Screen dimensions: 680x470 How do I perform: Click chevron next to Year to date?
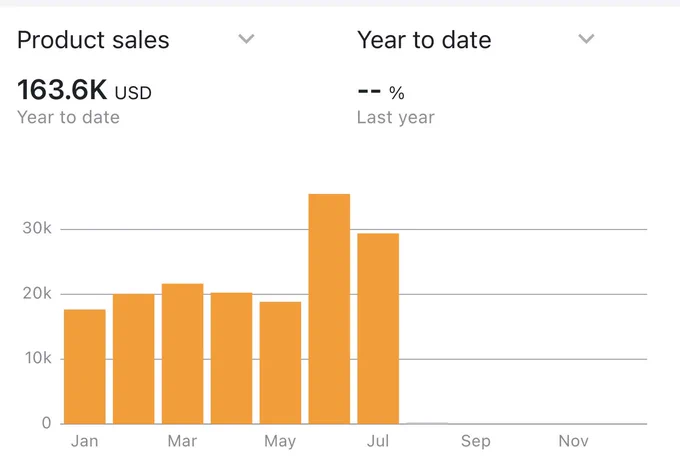[x=586, y=39]
